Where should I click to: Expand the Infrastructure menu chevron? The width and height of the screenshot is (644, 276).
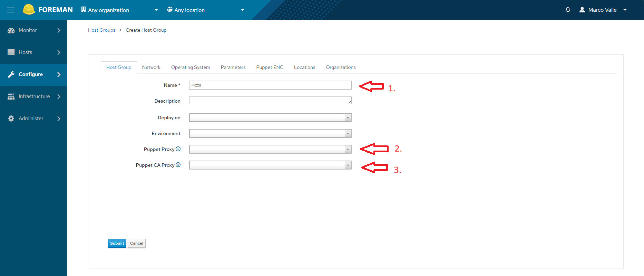pyautogui.click(x=59, y=96)
